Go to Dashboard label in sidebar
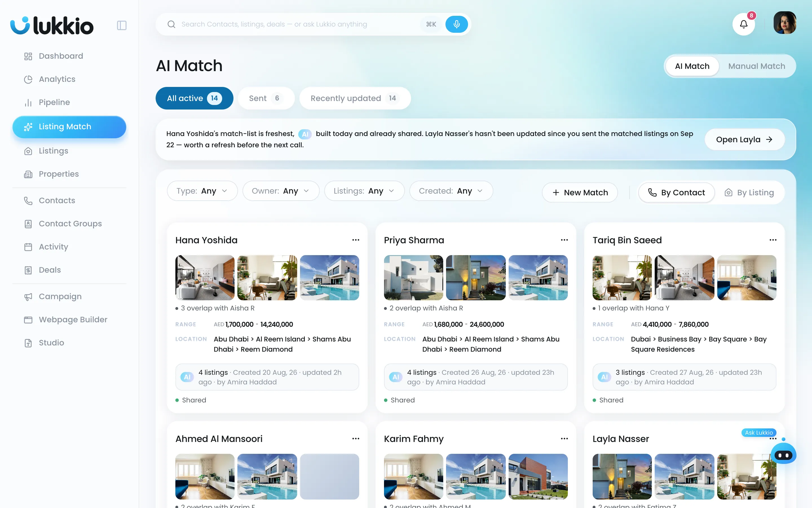 click(x=61, y=56)
